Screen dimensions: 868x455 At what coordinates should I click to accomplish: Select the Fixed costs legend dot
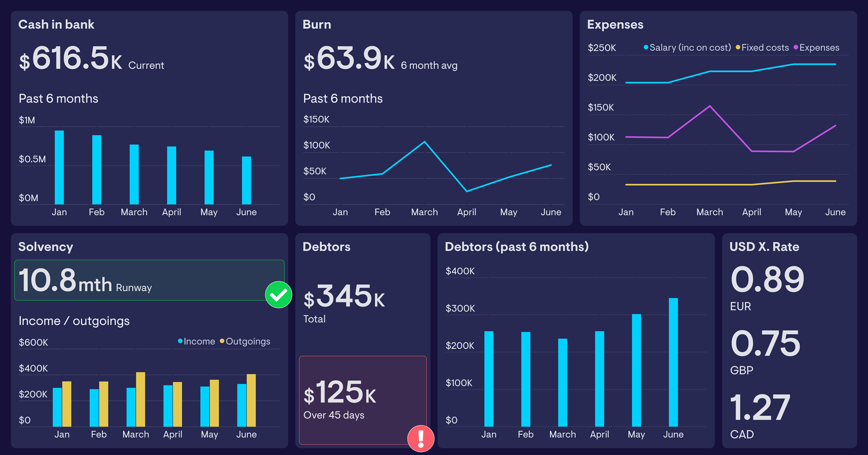pyautogui.click(x=738, y=47)
